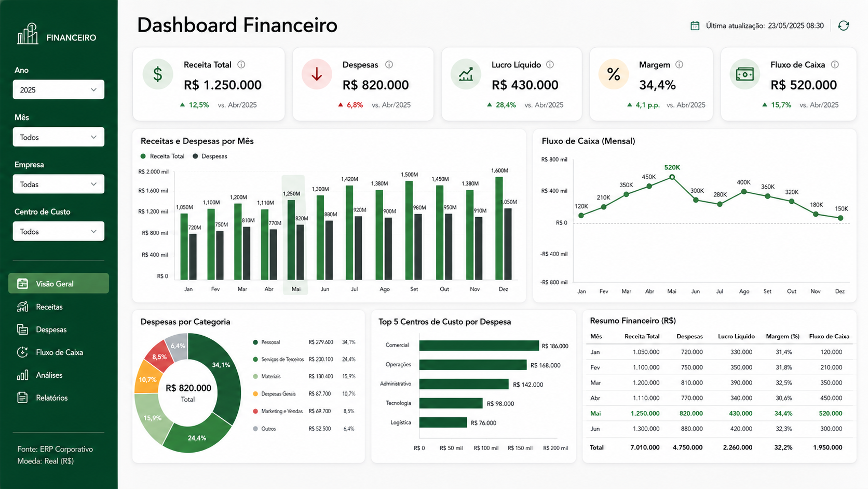Click the R$ 279.600 Pessoal value
868x489 pixels.
point(321,342)
